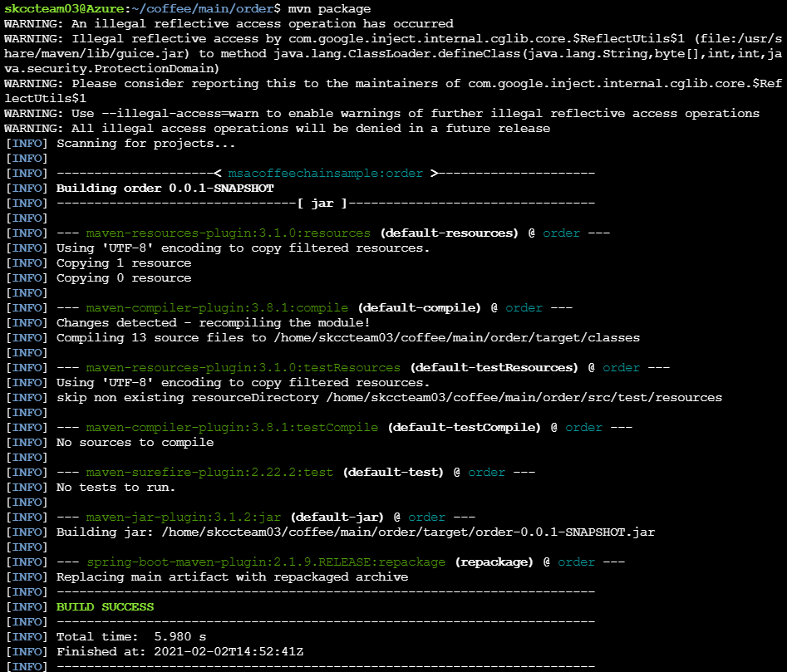The width and height of the screenshot is (787, 672).
Task: Click '(default-jar)' text
Action: pyautogui.click(x=337, y=517)
